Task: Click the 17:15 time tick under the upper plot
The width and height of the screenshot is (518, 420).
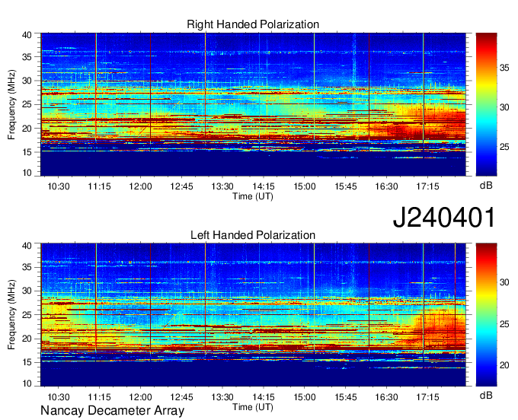Action: [427, 186]
